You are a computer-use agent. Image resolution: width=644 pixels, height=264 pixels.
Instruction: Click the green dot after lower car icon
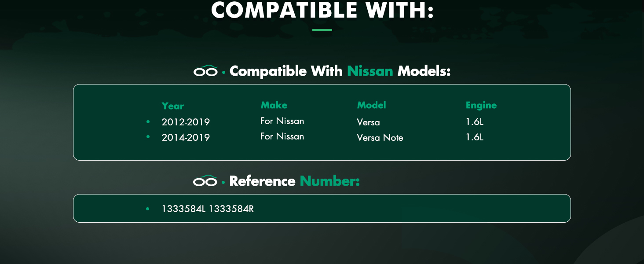[223, 182]
